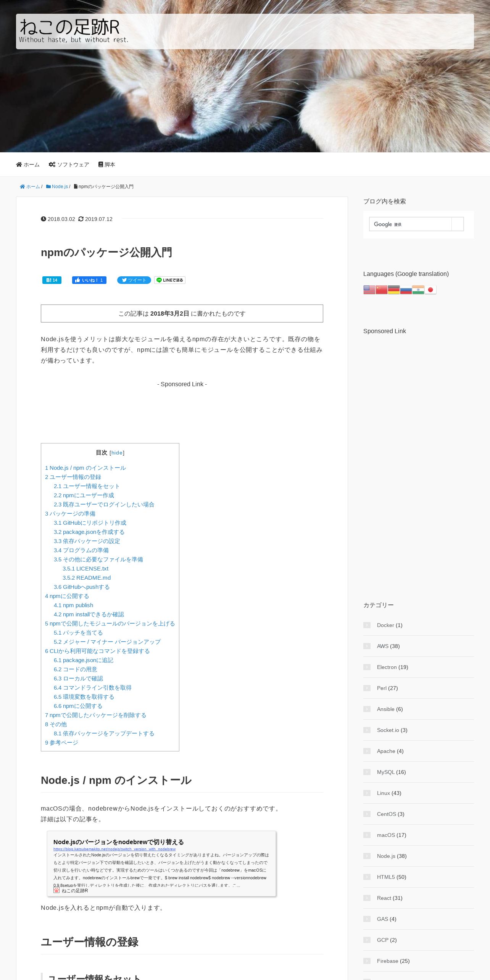
Task: Open the ホーム navigation menu item
Action: pyautogui.click(x=28, y=164)
